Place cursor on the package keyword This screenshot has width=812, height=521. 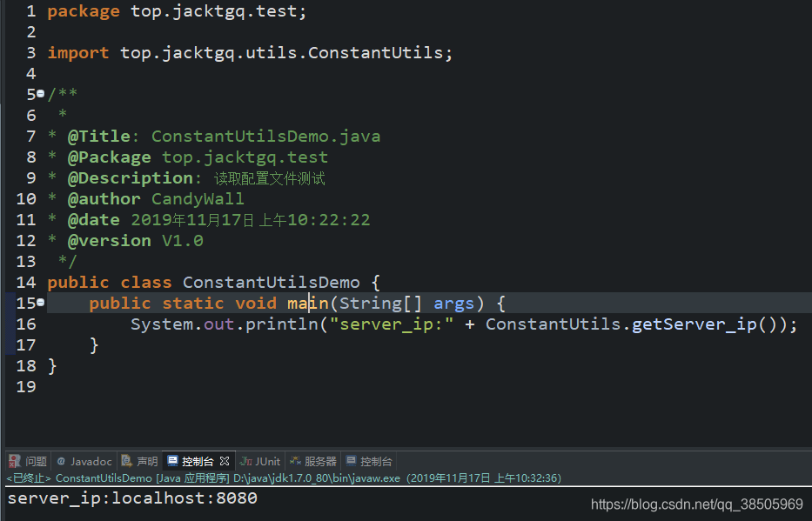(84, 11)
